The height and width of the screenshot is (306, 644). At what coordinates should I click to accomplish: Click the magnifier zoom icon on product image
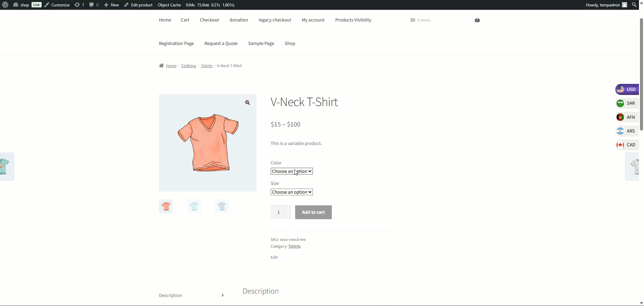[247, 103]
